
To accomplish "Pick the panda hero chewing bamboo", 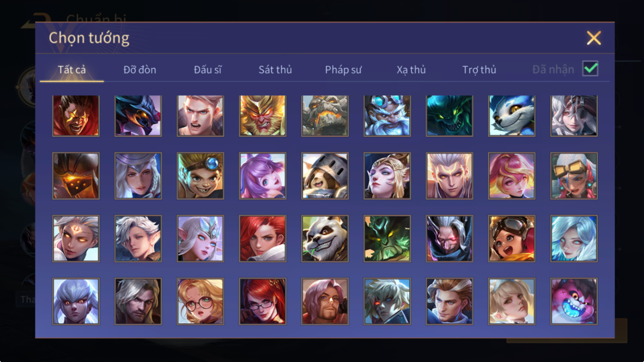I will tap(325, 239).
